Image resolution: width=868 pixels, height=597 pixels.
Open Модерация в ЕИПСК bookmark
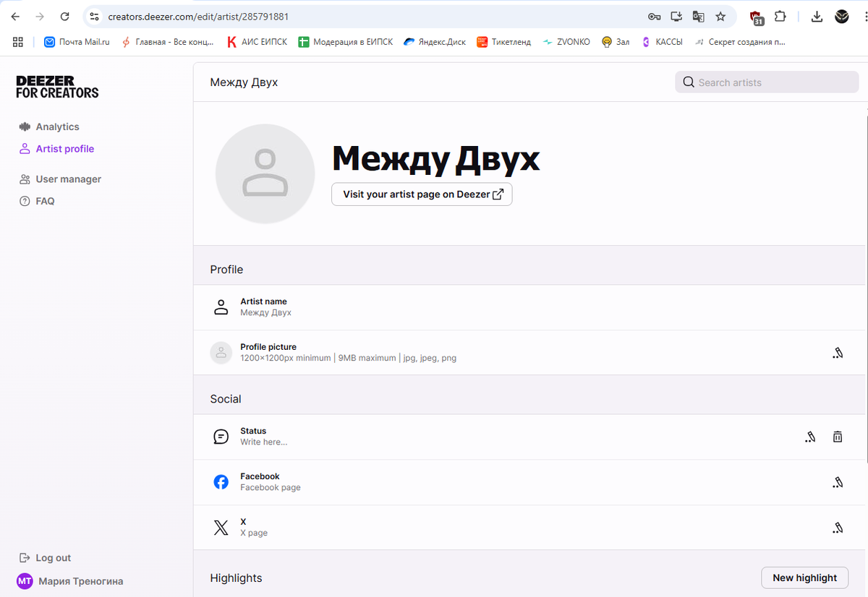tap(346, 42)
